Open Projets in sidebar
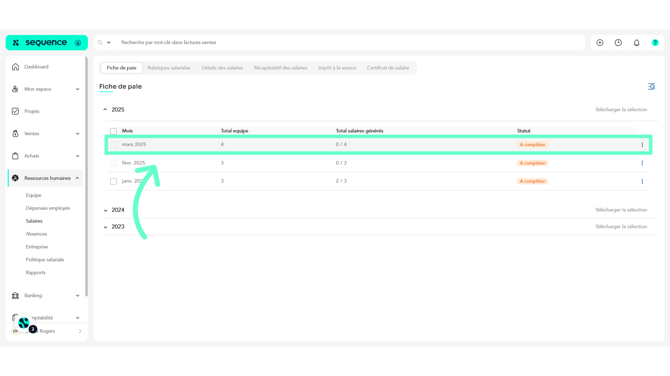The width and height of the screenshot is (670, 376). click(32, 112)
